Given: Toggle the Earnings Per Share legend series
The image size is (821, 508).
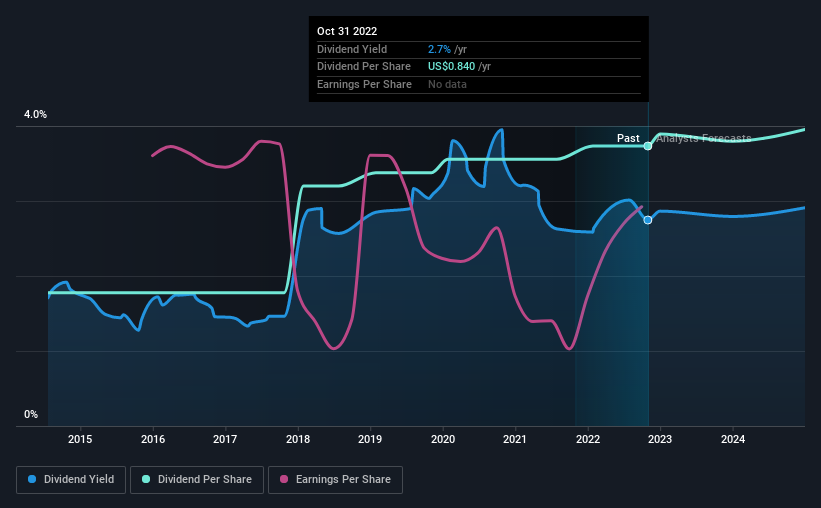Looking at the screenshot, I should [335, 480].
